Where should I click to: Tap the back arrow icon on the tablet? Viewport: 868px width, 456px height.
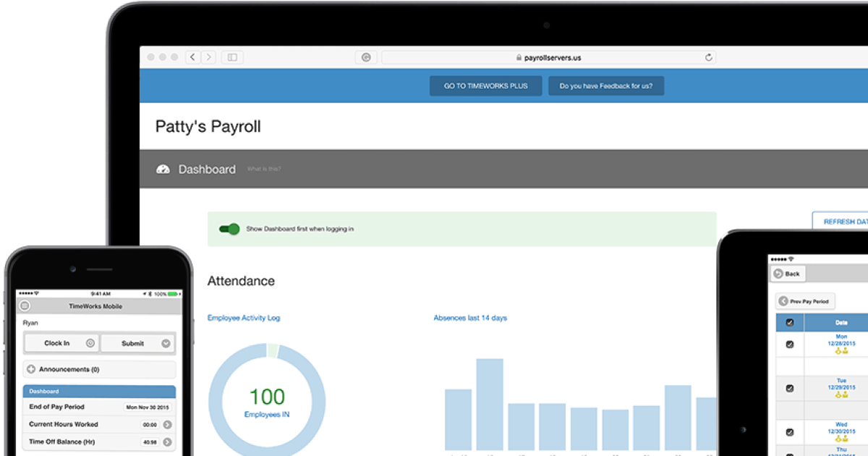(x=778, y=274)
